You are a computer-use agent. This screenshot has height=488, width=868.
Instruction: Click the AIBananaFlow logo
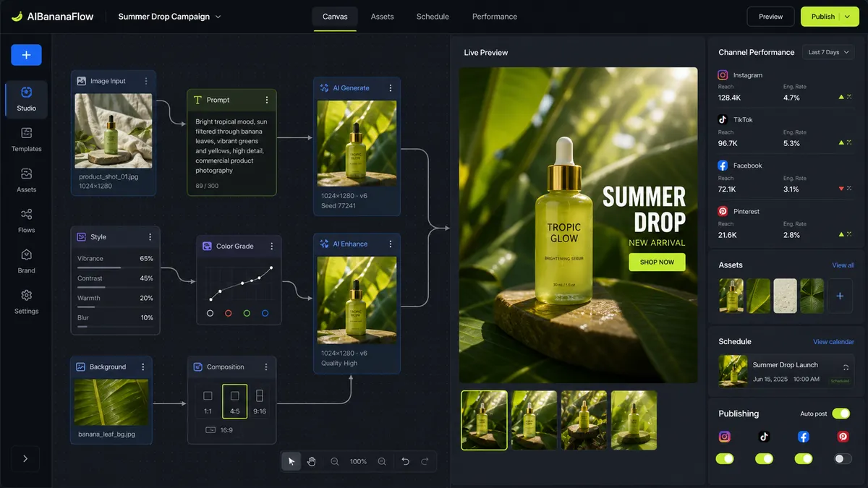point(54,17)
